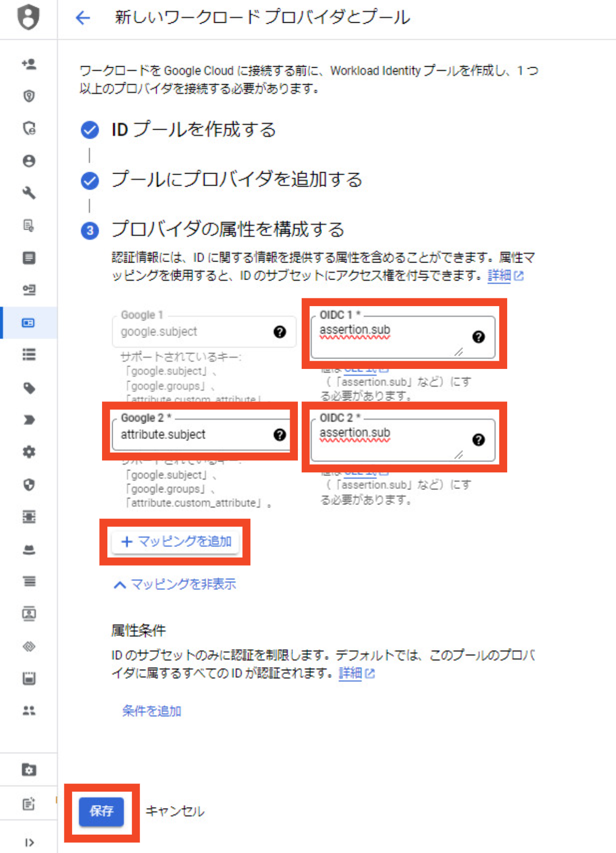Viewport: 616px width, 853px height.
Task: Open Policy Troubleshooter wrench icon
Action: pyautogui.click(x=29, y=193)
